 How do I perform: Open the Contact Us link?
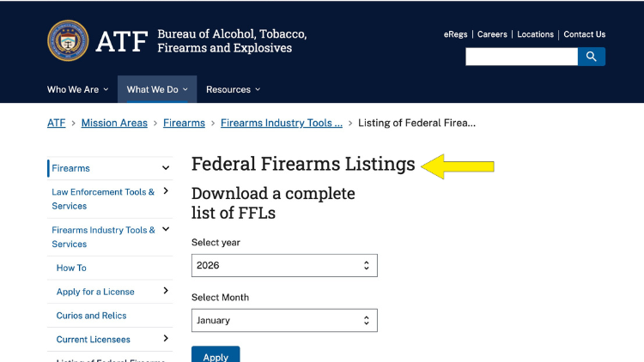585,34
